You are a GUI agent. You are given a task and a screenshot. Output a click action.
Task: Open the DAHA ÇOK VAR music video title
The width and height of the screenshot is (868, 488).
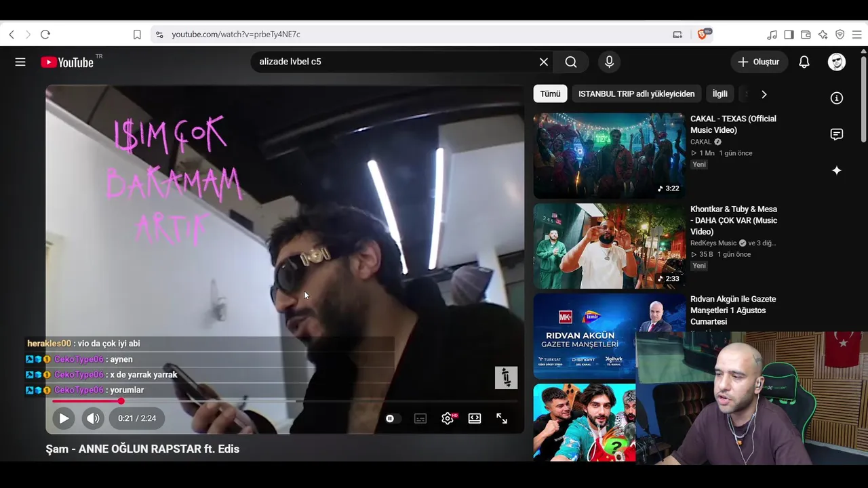pos(734,220)
